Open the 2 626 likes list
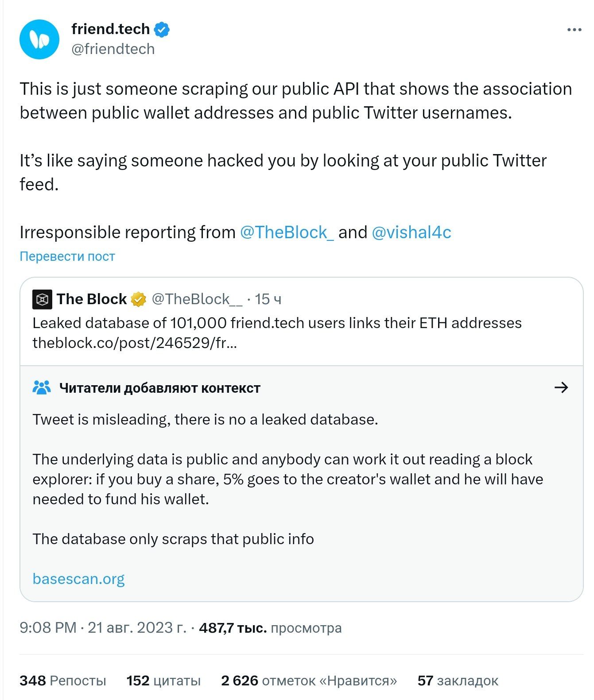The image size is (594, 700). click(309, 680)
